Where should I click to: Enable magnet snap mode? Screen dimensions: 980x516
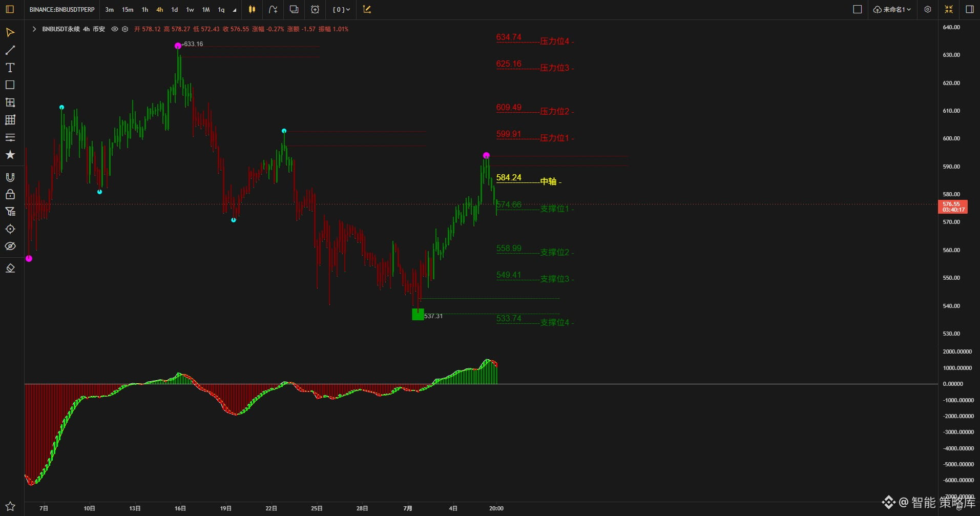click(10, 177)
